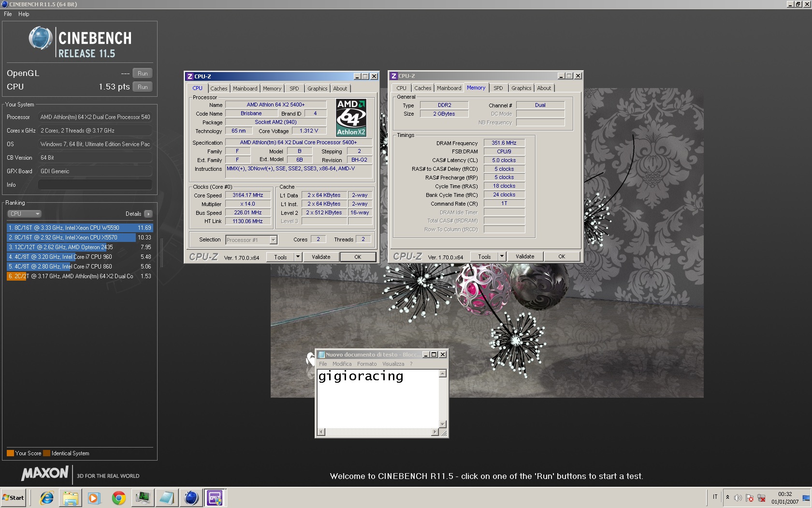Click Cinebench icon in main title bar
This screenshot has width=812, height=508.
[5, 4]
